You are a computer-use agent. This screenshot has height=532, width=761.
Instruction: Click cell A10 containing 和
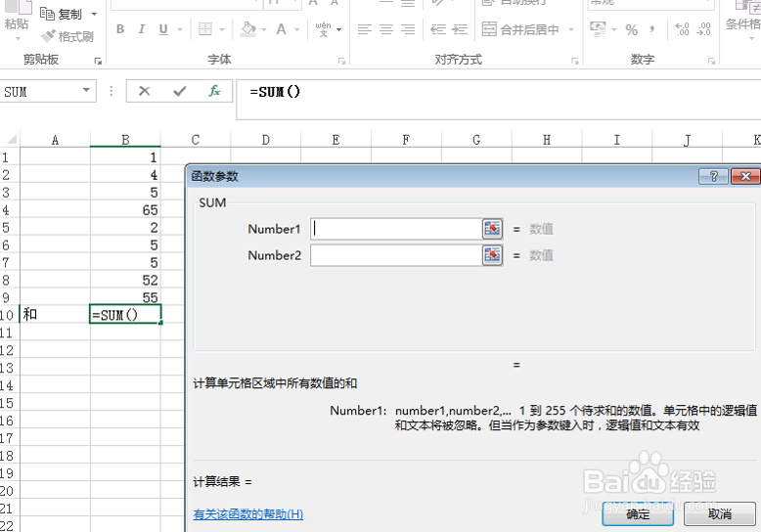click(55, 314)
